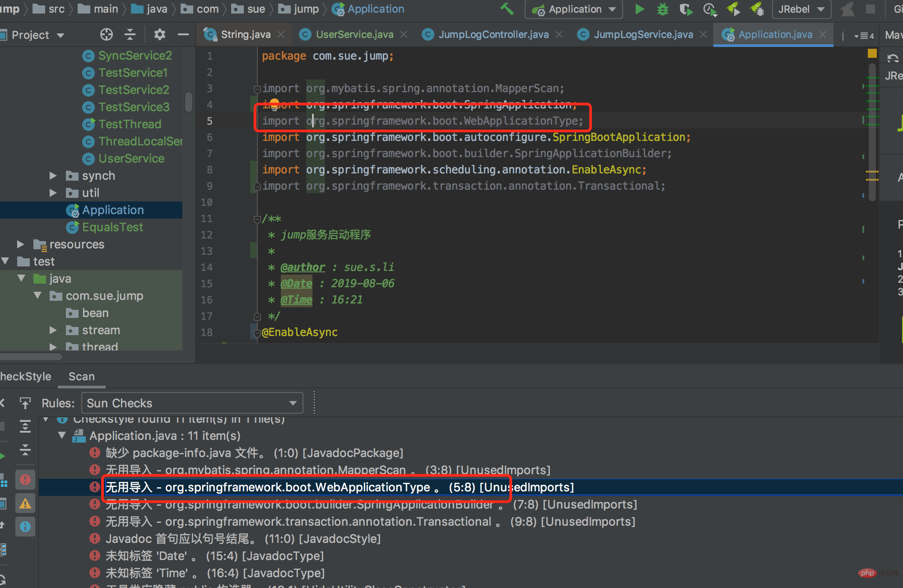
Task: Click the Run Application play button
Action: (x=639, y=9)
